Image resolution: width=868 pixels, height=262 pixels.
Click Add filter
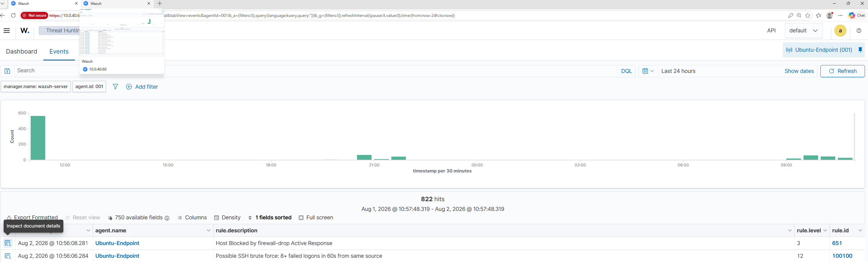coord(142,87)
